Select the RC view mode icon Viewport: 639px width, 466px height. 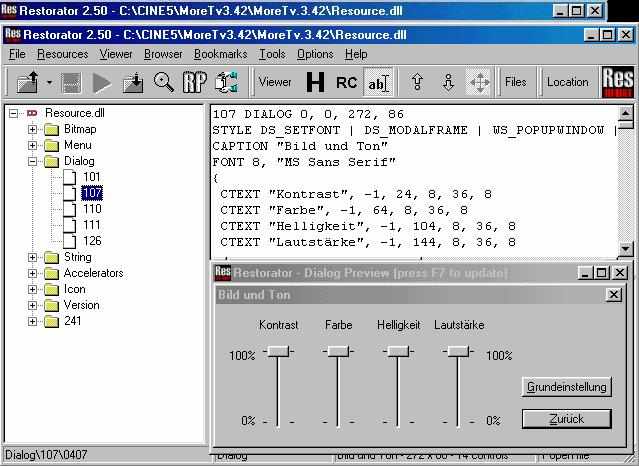346,82
